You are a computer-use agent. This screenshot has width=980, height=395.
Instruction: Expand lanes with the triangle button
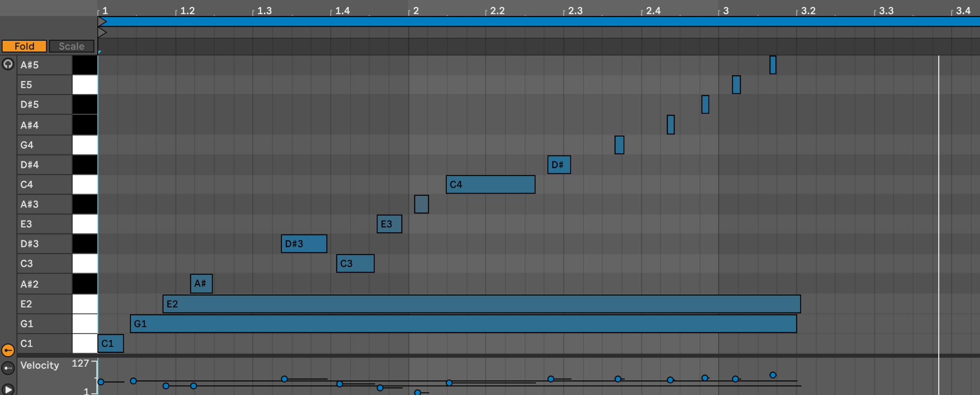pos(8,389)
